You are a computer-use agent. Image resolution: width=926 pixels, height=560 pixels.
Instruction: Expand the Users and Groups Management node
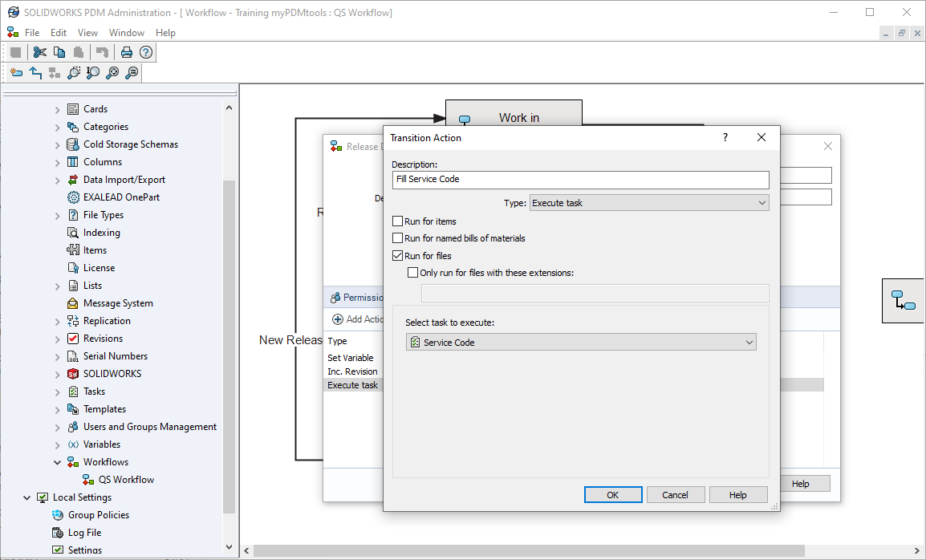[x=58, y=427]
